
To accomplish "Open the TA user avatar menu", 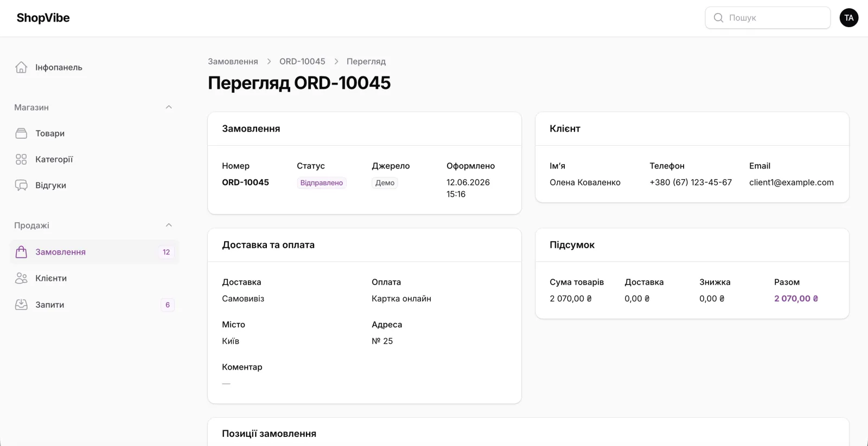I will [x=849, y=18].
